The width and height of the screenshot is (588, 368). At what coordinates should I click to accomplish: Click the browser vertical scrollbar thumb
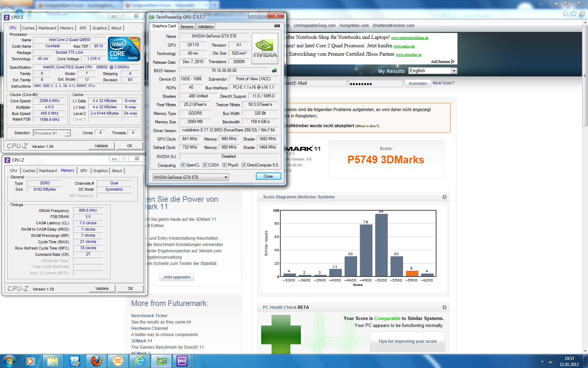click(x=585, y=75)
